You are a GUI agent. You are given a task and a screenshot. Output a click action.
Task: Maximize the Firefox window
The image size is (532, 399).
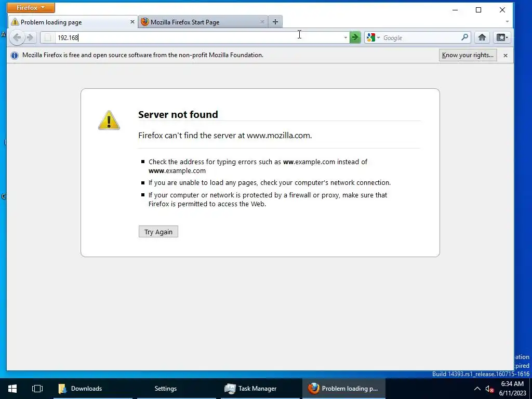(478, 10)
